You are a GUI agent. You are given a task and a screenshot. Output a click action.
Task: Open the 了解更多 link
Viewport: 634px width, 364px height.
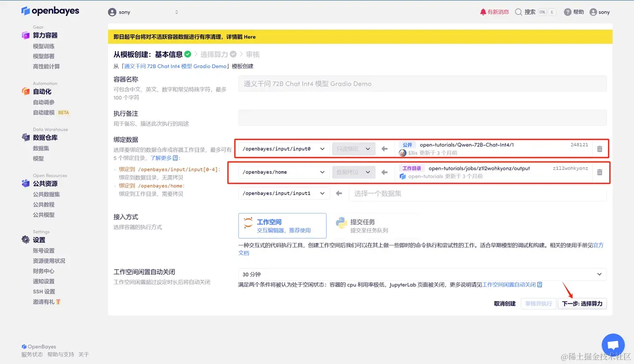161,158
